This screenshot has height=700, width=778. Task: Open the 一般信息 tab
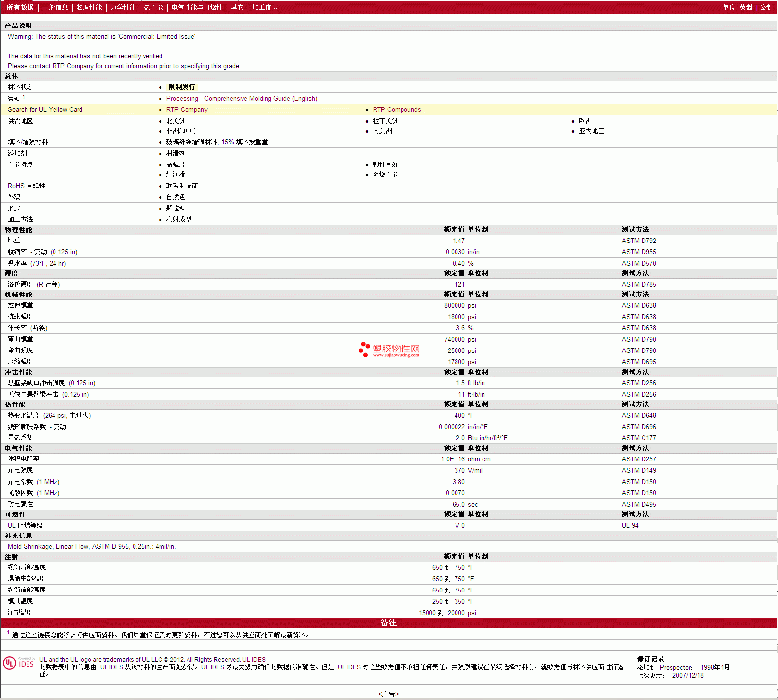pos(55,8)
